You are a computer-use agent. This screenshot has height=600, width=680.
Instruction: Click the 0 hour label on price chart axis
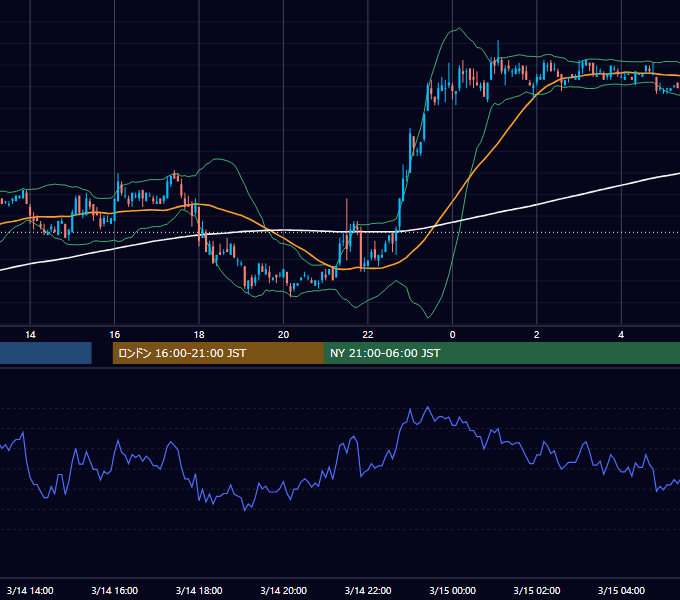[452, 335]
